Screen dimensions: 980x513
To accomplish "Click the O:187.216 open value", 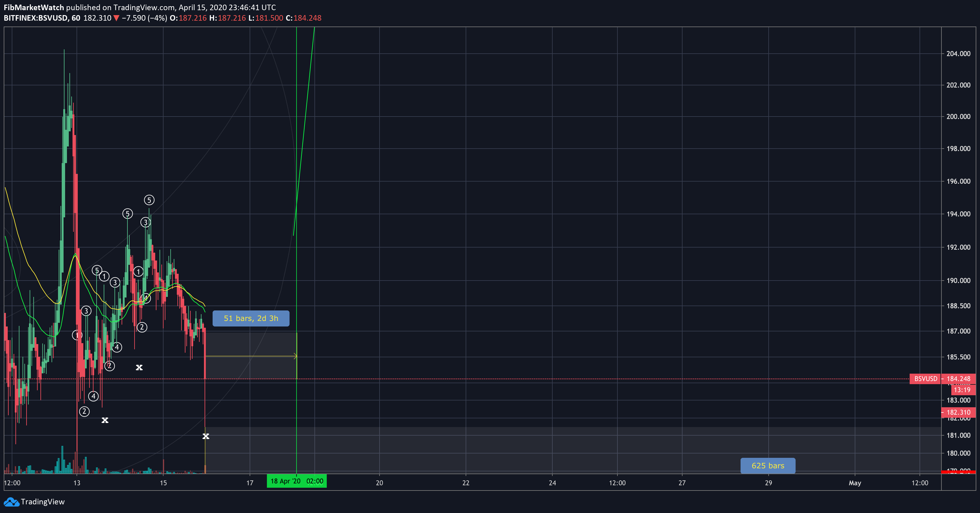I will tap(188, 18).
